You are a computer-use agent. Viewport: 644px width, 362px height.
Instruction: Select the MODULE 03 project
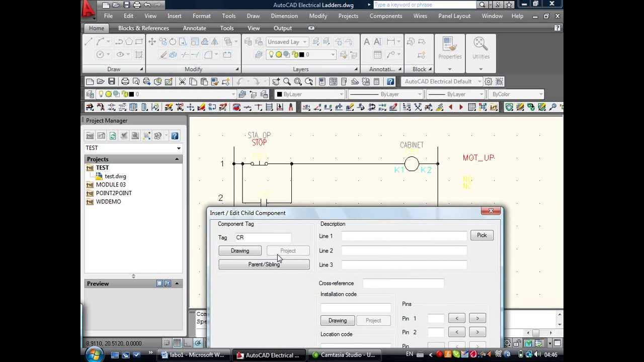coord(111,185)
